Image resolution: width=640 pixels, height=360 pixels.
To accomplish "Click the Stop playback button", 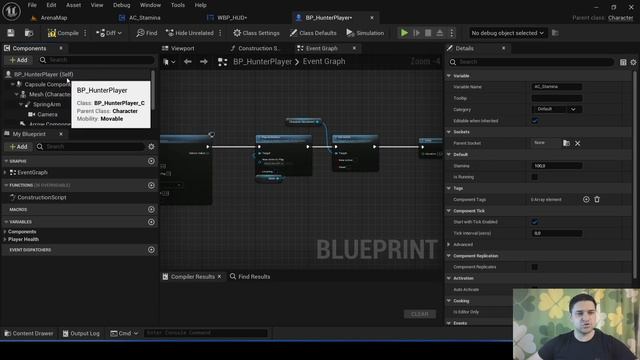I will coord(428,33).
